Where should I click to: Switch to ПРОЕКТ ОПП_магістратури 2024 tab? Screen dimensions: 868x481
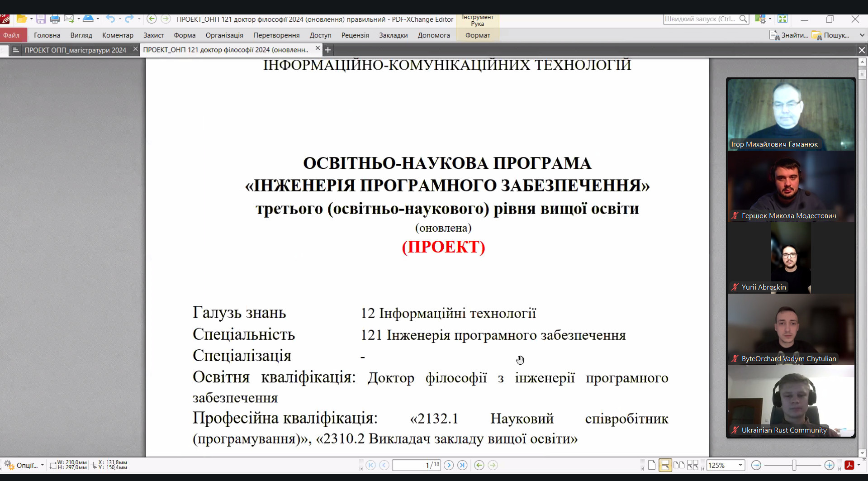75,50
